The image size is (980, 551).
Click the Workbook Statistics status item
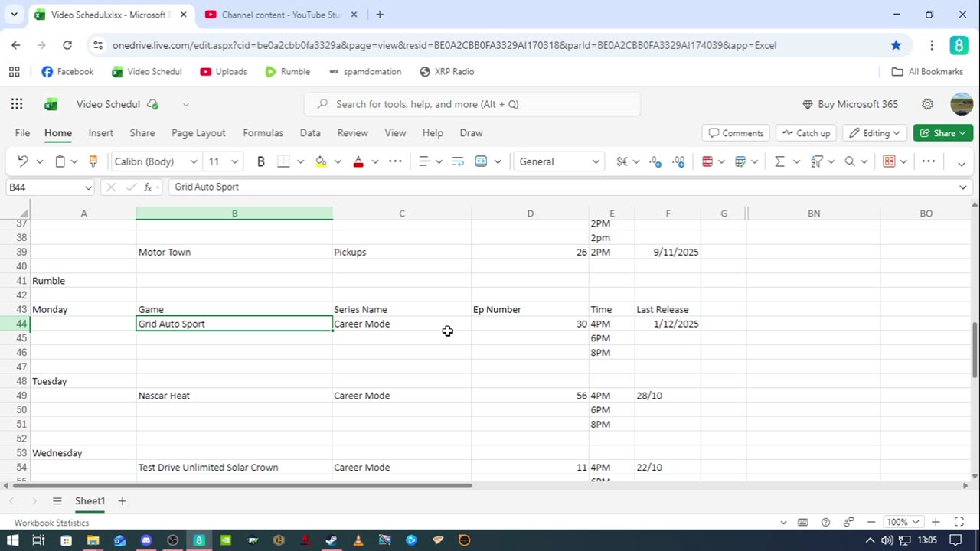[51, 523]
